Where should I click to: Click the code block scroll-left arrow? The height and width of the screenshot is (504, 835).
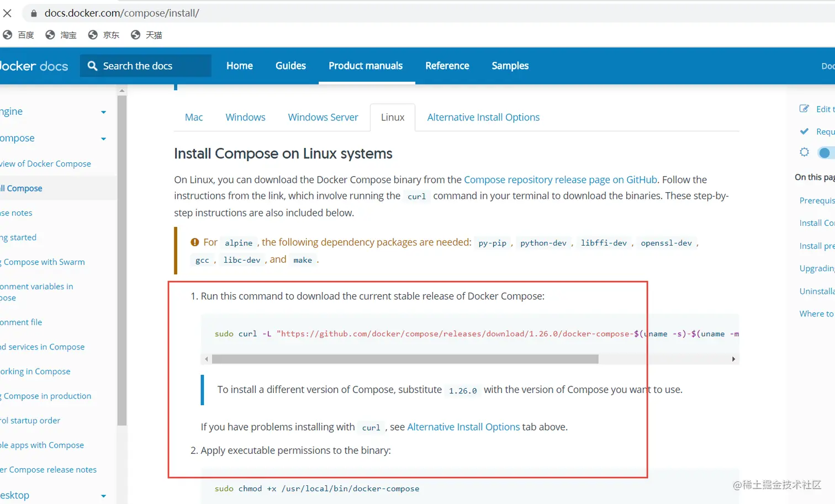coord(207,359)
